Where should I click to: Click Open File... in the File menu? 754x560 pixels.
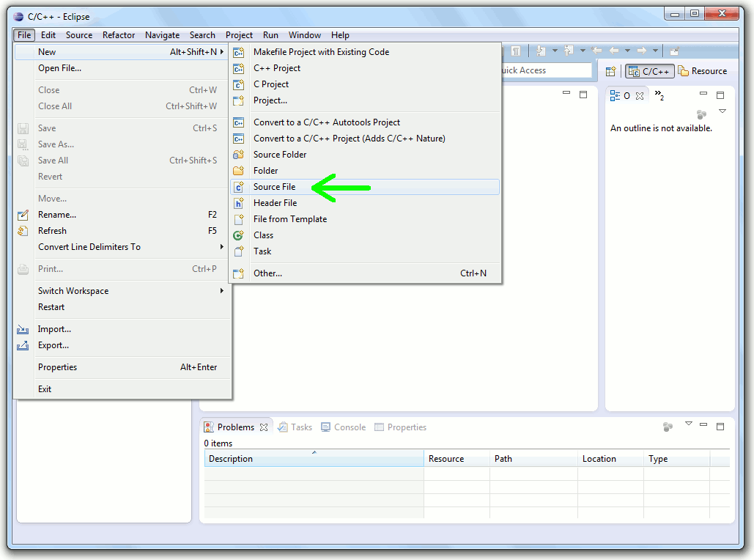point(122,68)
